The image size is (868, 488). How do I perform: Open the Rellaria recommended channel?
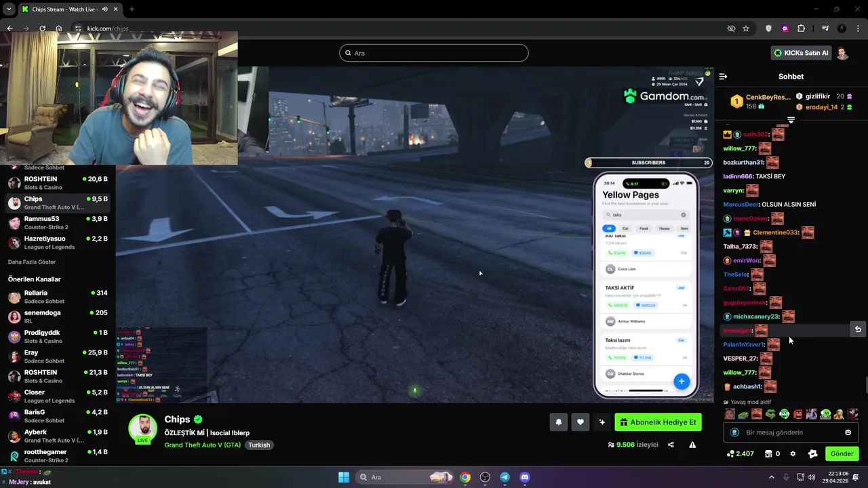pos(58,297)
